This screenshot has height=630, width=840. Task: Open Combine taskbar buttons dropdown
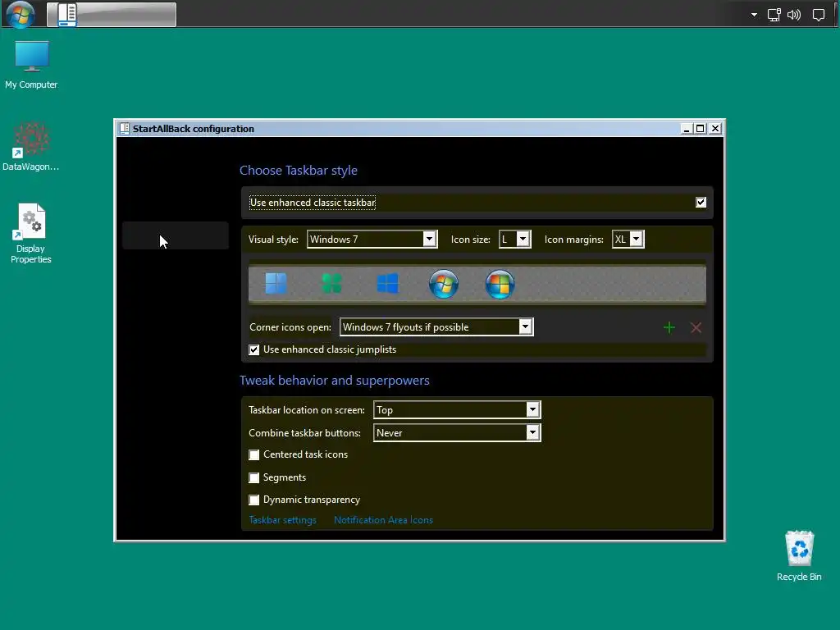click(457, 433)
